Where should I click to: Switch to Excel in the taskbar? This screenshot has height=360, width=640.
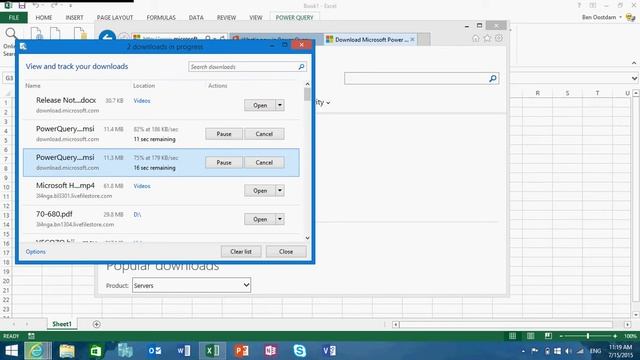click(x=213, y=351)
